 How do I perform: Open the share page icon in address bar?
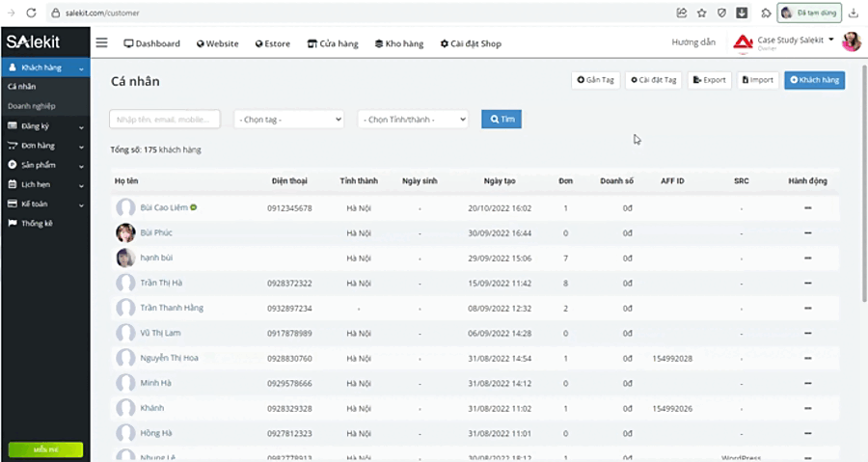tap(682, 13)
